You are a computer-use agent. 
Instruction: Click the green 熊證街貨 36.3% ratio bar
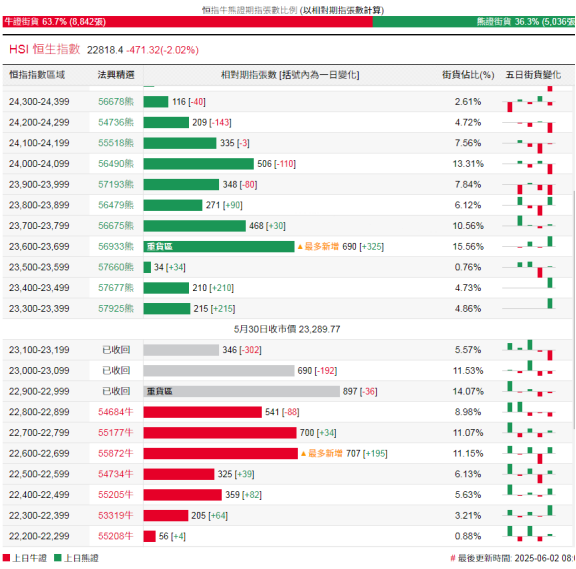[474, 22]
